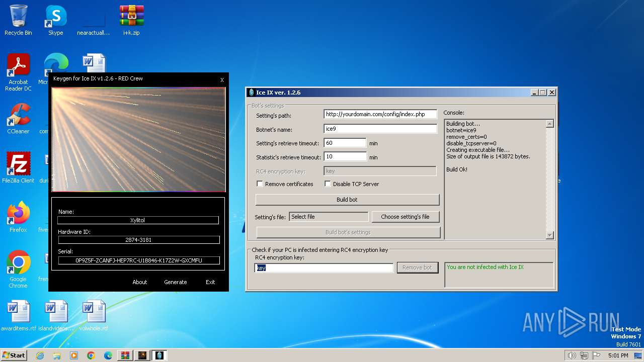Click taskbar clock showing 5:01 PM
Viewport: 644px width, 362px height.
pyautogui.click(x=618, y=355)
